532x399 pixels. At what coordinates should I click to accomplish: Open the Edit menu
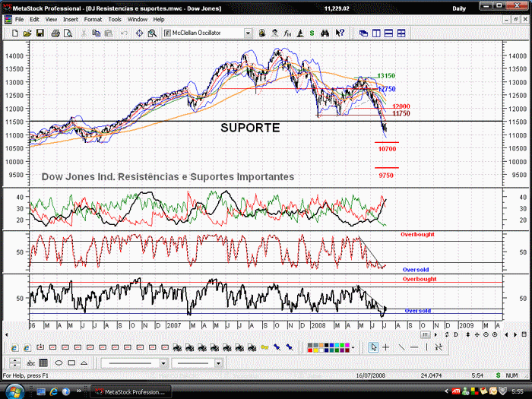pyautogui.click(x=34, y=20)
